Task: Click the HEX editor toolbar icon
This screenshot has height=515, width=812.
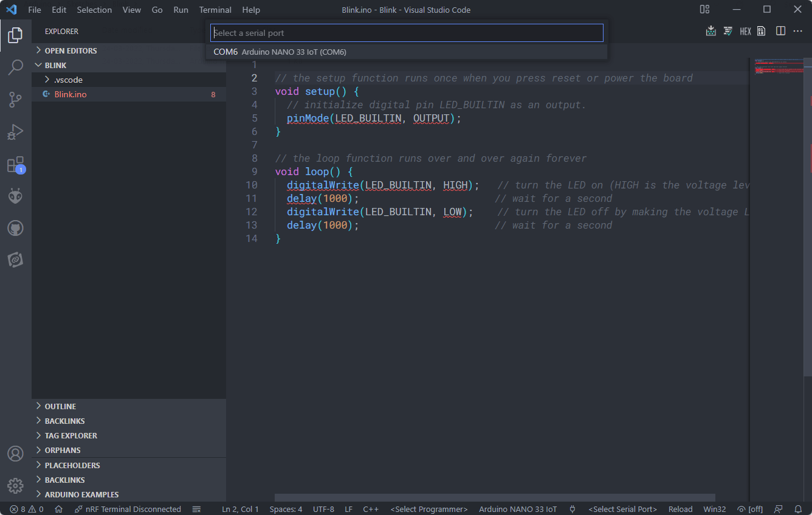Action: click(x=745, y=31)
